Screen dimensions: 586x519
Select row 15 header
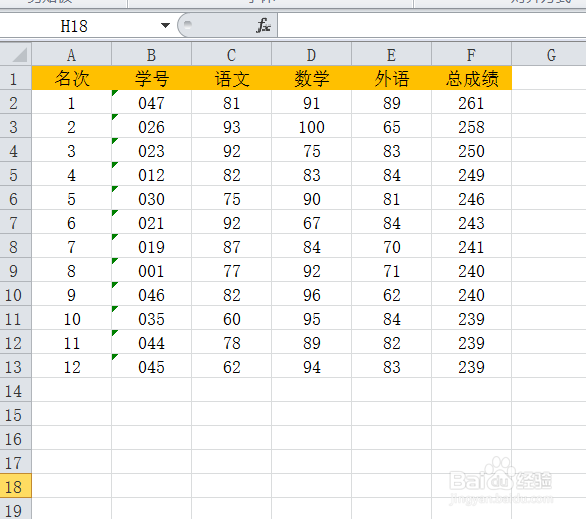point(16,414)
